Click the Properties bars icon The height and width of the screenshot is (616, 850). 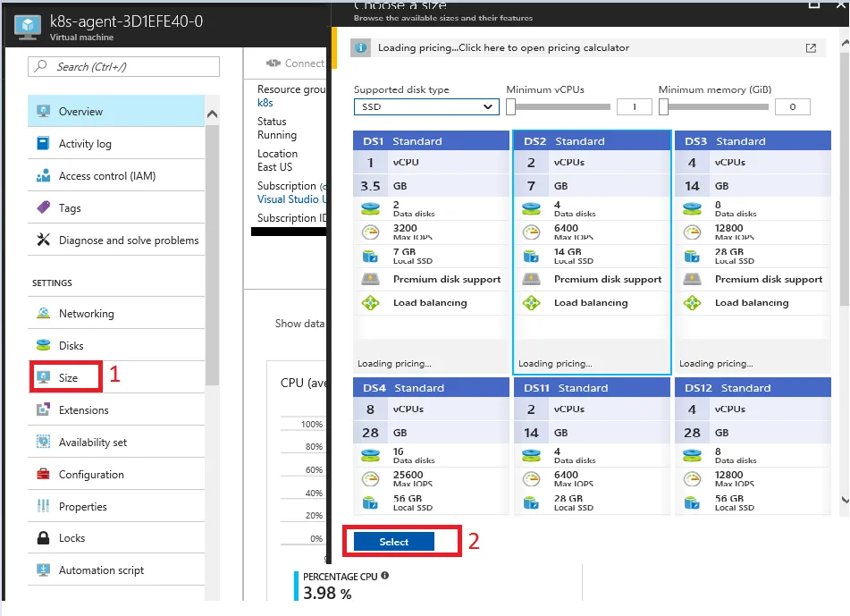(x=43, y=506)
